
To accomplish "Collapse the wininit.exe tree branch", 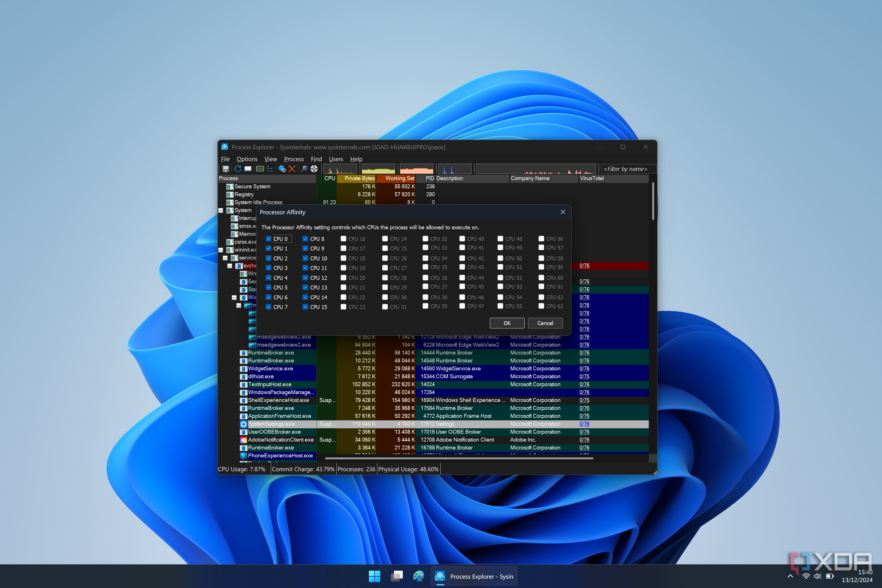I will tap(221, 250).
